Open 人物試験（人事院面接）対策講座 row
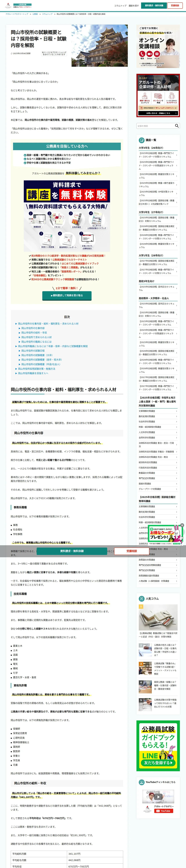Viewport: 186px width, 868px height. 158,581
